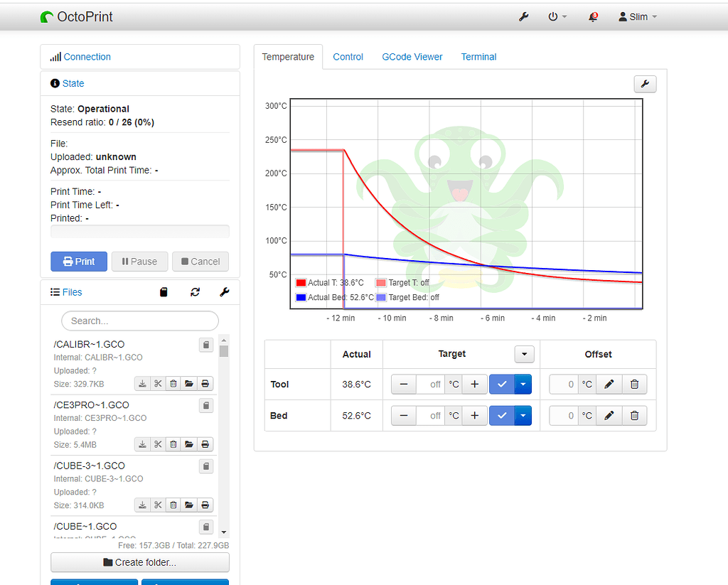Load and print CE3PRO~1.GCO via printer icon

(x=205, y=444)
